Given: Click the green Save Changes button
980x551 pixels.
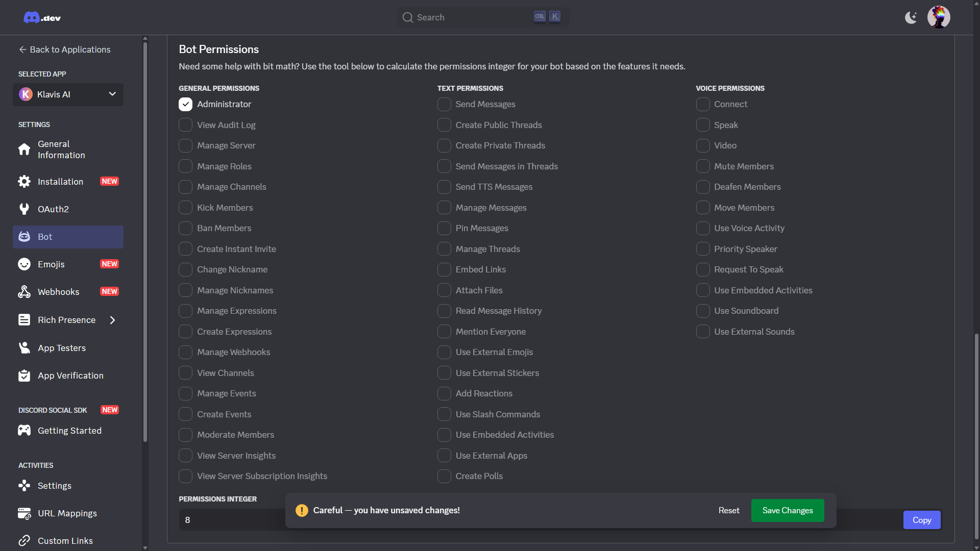Looking at the screenshot, I should pyautogui.click(x=787, y=510).
